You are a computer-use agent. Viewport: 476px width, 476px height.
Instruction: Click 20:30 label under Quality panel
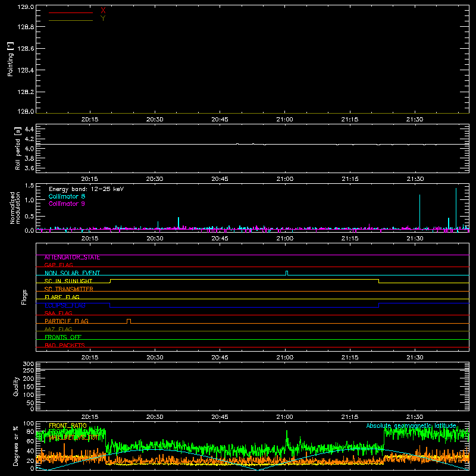[155, 417]
